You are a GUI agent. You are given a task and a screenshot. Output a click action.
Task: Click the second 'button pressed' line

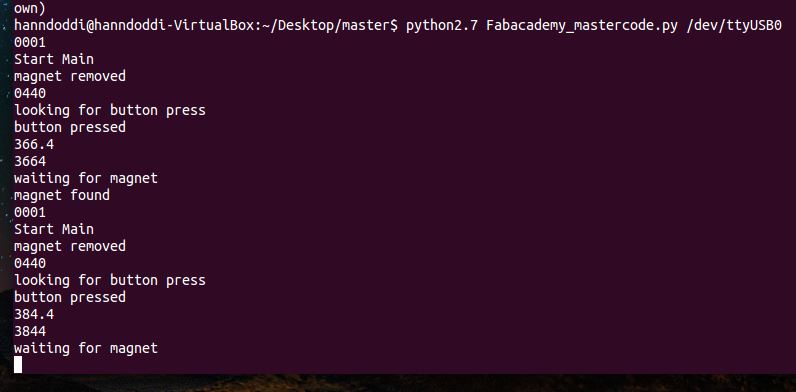(70, 297)
